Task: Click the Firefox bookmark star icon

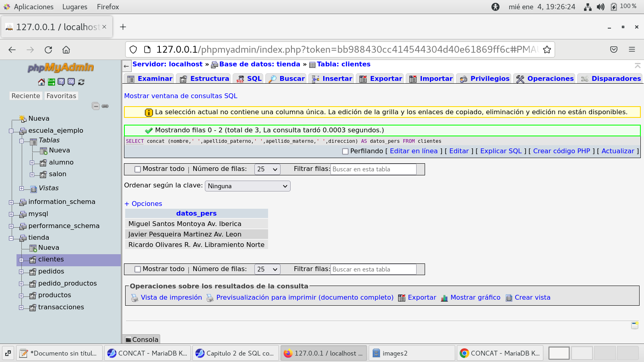Action: point(547,49)
